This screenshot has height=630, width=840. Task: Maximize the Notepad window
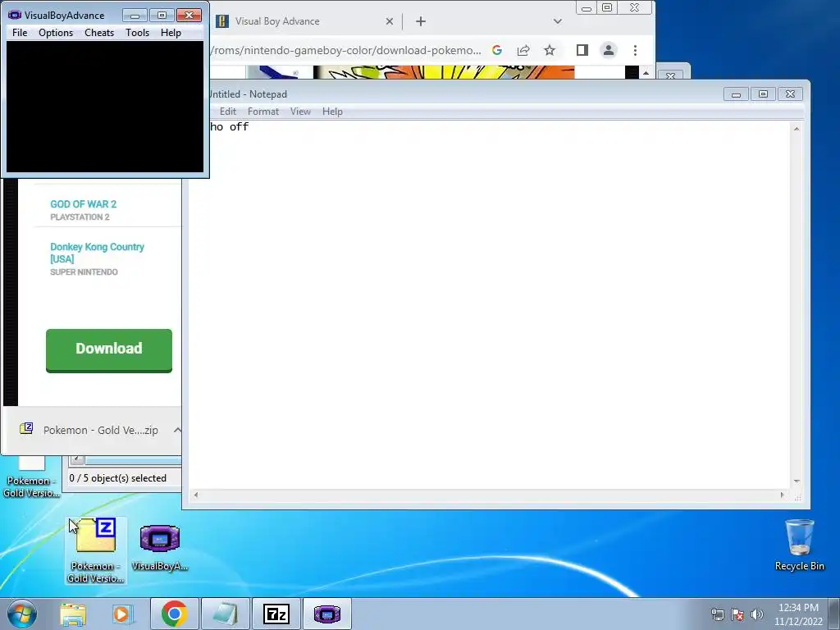[763, 94]
